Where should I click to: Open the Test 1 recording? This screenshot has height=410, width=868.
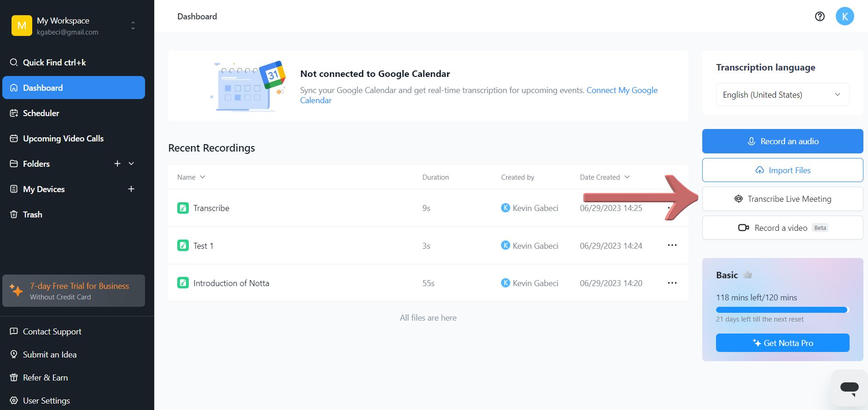click(x=203, y=246)
